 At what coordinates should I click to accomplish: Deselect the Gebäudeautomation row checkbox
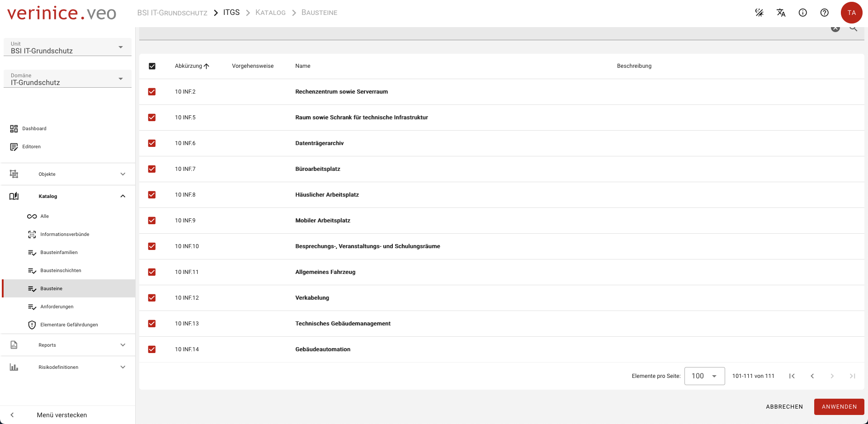(x=152, y=349)
